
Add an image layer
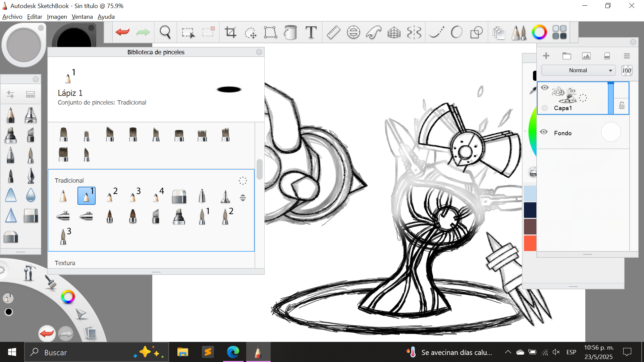point(586,56)
